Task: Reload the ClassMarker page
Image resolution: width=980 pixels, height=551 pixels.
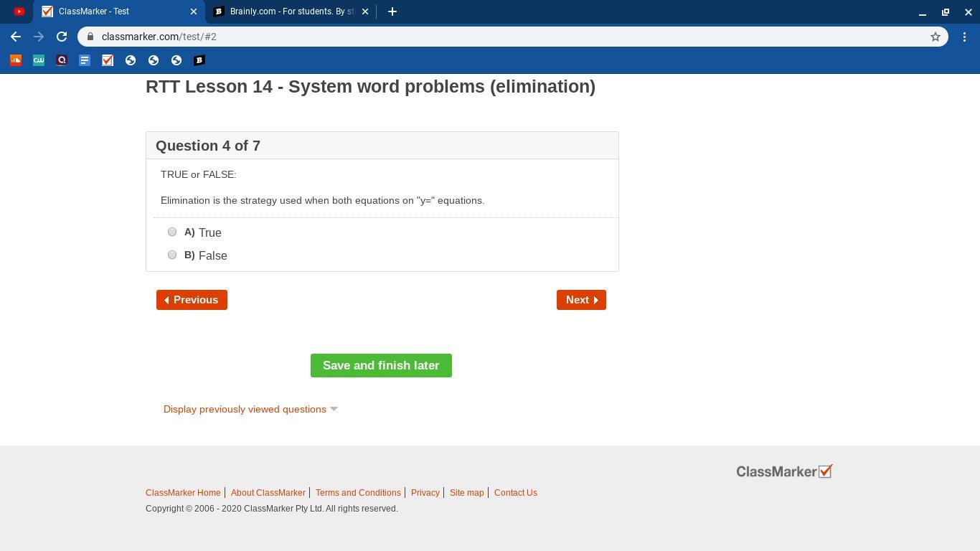Action: tap(62, 37)
